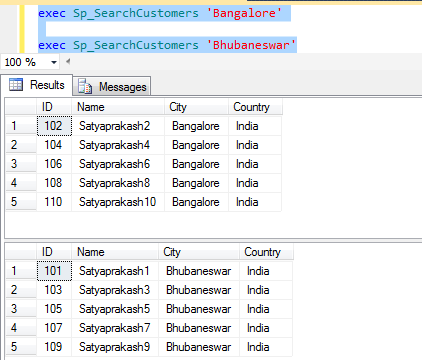Click the select-all corner of the Bhubaneswar grid
This screenshot has width=422, height=360.
21,252
